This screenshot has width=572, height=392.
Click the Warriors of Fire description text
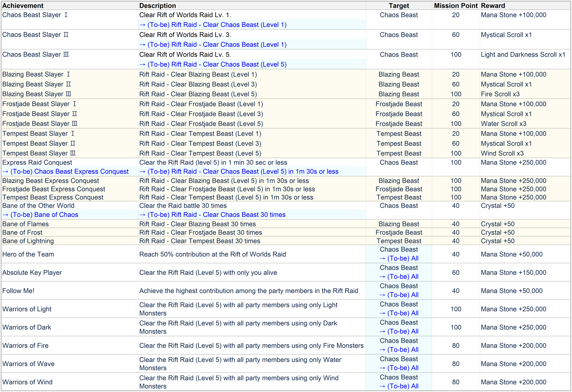click(x=251, y=345)
